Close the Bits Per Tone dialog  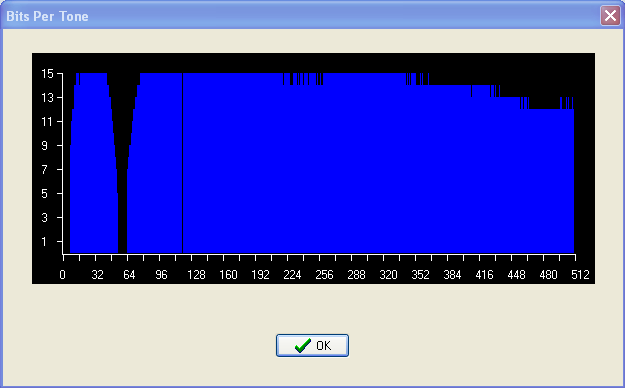610,16
